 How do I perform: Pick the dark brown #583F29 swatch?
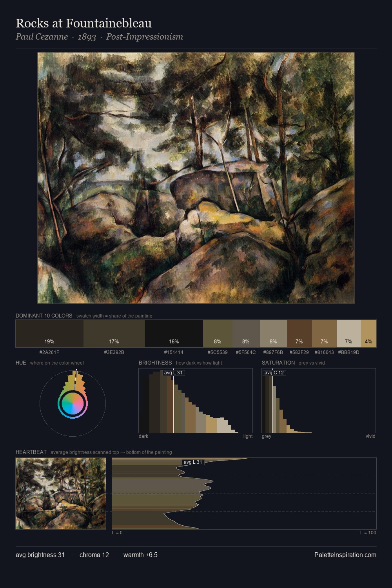(x=299, y=334)
